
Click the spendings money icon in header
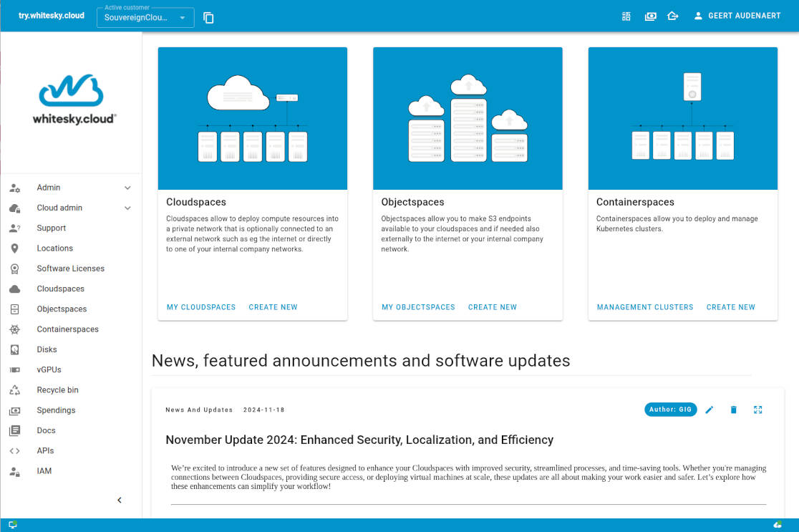[x=650, y=16]
